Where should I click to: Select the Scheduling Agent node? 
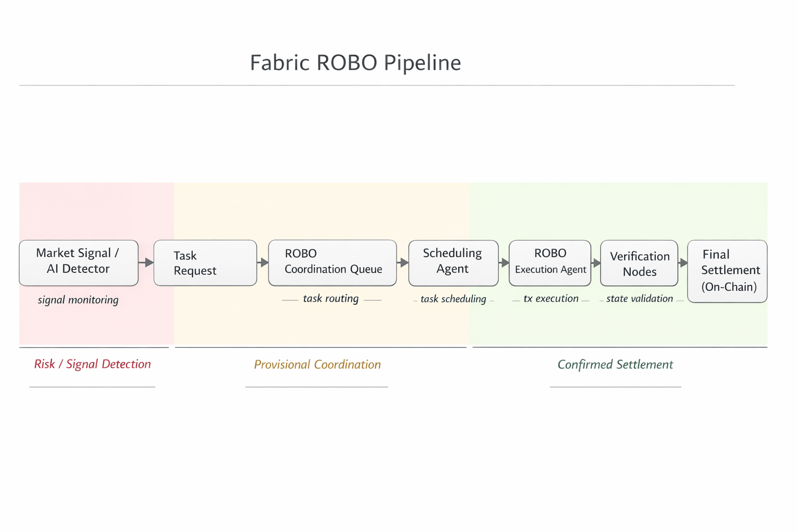pos(453,263)
